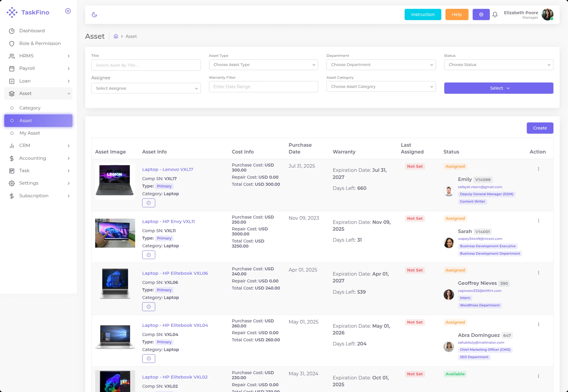Open the notifications bell
Viewport: 568px width, 392px height.
coord(495,15)
